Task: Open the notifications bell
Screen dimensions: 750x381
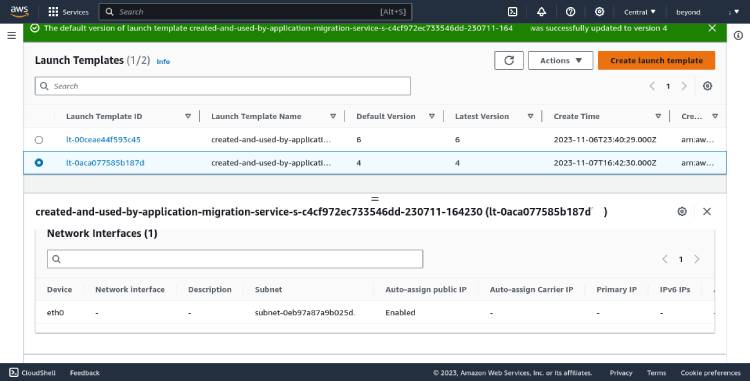Action: 541,12
